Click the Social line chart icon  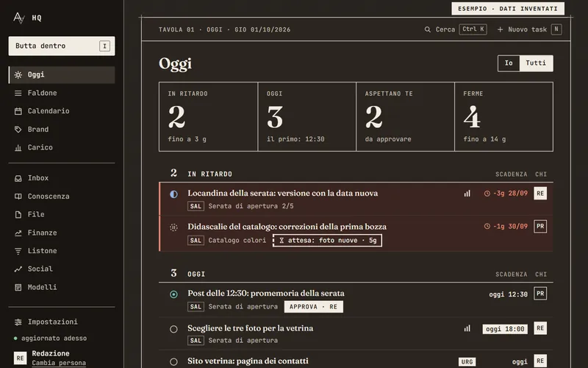[18, 269]
